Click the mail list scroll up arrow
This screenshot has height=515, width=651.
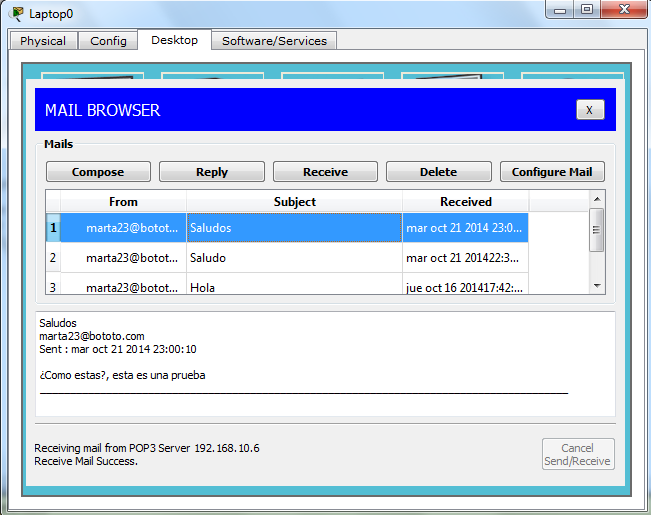[x=597, y=199]
